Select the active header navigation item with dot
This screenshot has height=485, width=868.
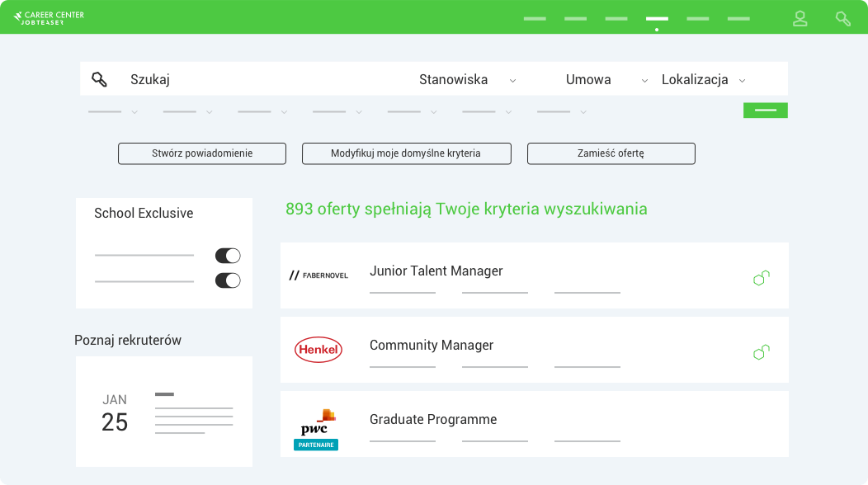(657, 19)
